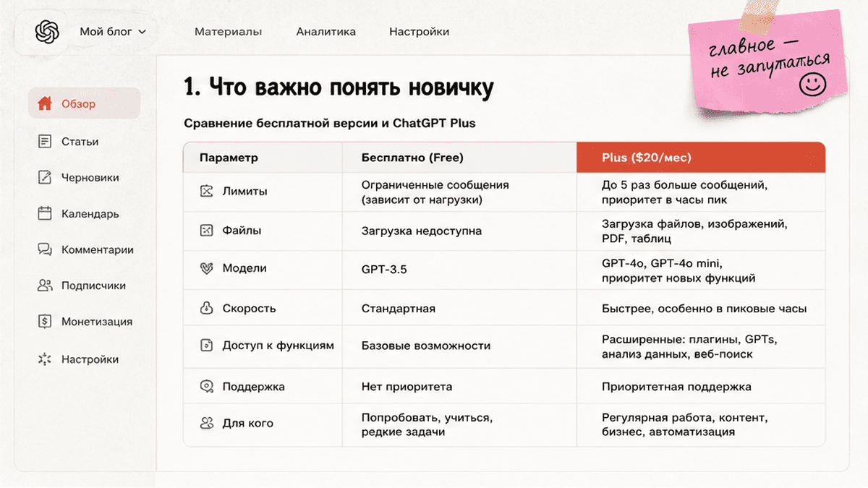868x488 pixels.
Task: Click the Лимиты row icon
Action: pos(207,192)
